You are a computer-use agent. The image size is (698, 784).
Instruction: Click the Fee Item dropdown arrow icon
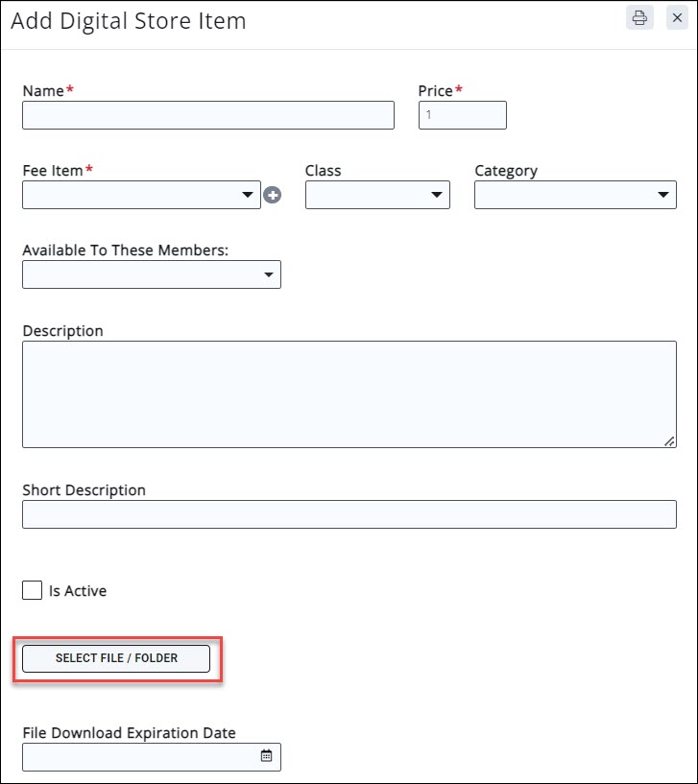[248, 194]
